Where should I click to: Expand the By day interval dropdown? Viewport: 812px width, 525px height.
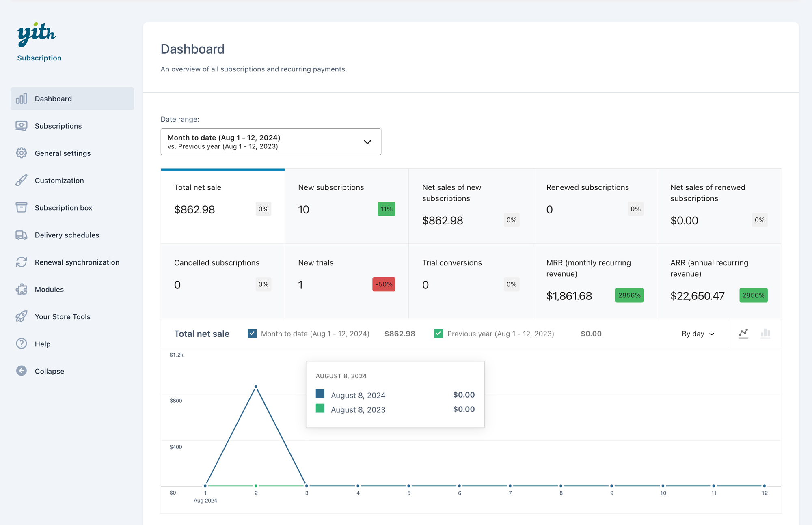pos(698,334)
